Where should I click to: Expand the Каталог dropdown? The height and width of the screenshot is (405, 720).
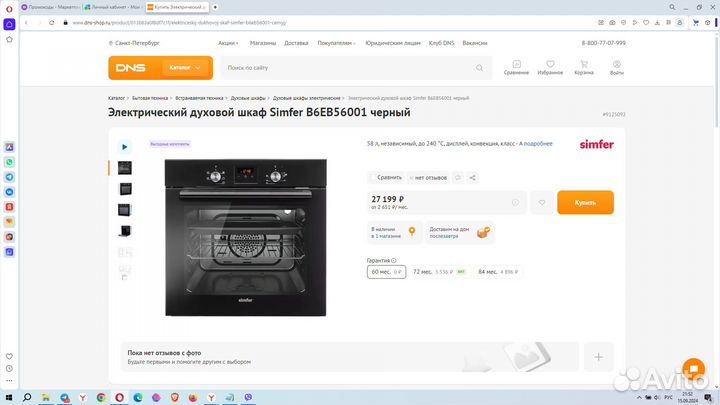click(x=186, y=68)
